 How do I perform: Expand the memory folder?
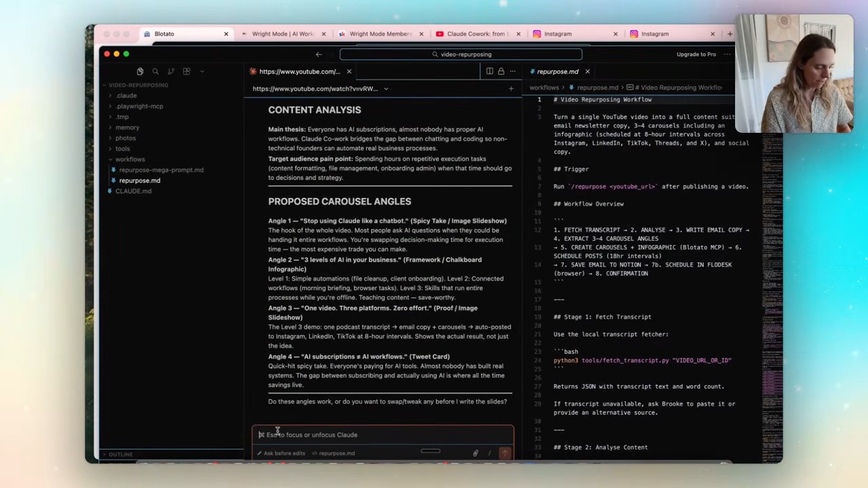[x=127, y=127]
